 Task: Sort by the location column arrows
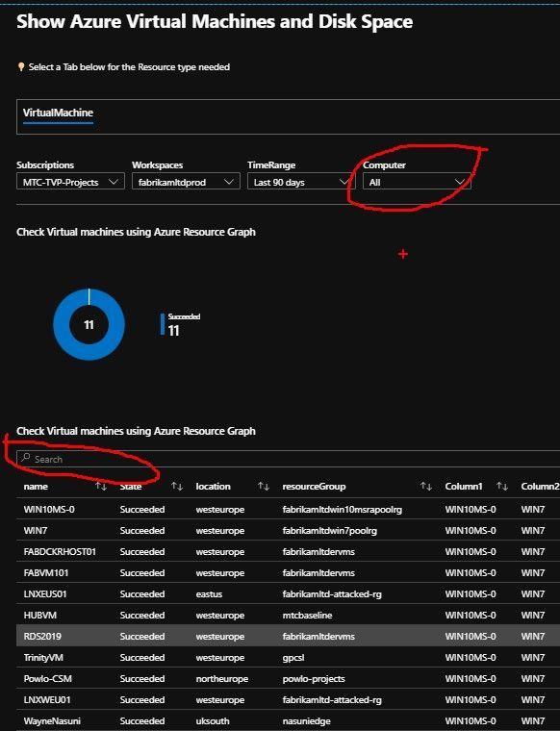coord(264,487)
